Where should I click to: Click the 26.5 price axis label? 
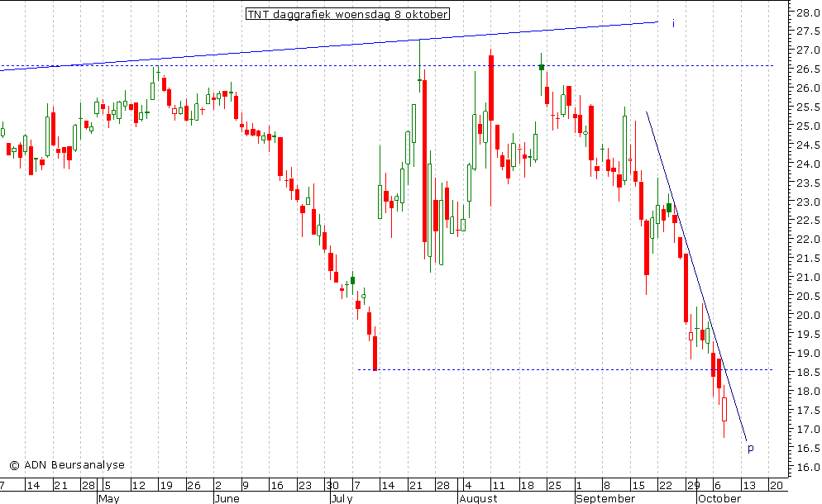pos(808,69)
